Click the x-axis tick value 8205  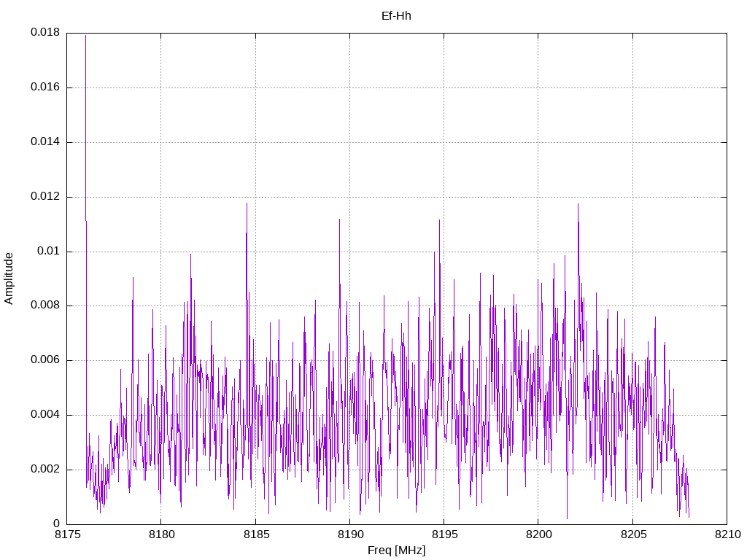tap(634, 534)
